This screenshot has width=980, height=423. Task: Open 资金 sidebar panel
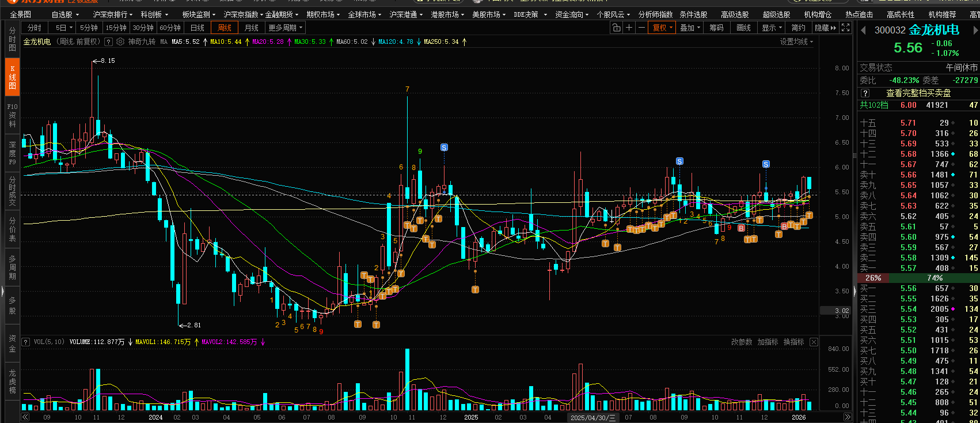pos(12,343)
